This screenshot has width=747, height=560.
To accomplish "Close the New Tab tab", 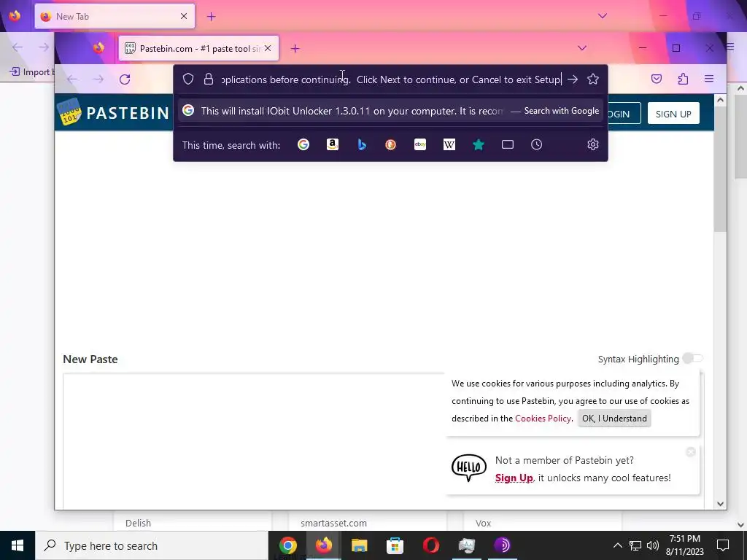I will pyautogui.click(x=184, y=16).
